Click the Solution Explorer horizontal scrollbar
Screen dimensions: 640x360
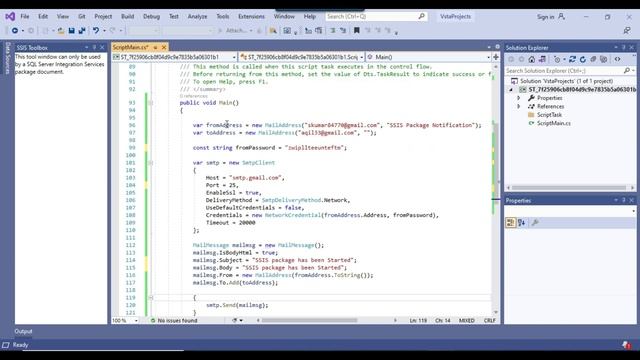(x=569, y=188)
